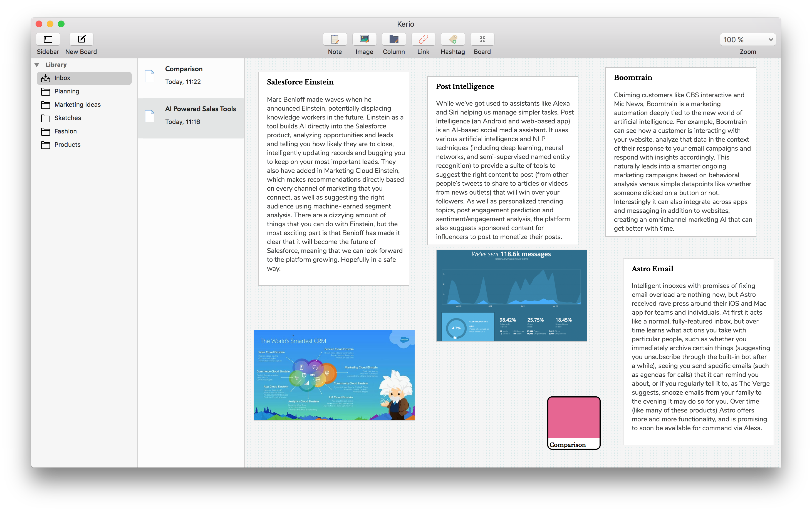Click the Boomtrain note body text
The image size is (812, 512).
coord(683,162)
